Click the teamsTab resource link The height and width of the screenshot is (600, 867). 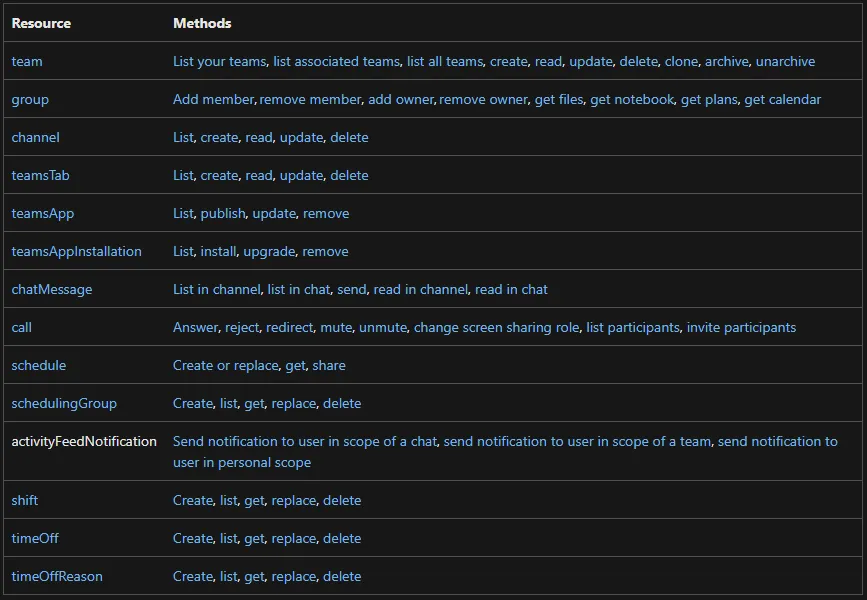[40, 175]
